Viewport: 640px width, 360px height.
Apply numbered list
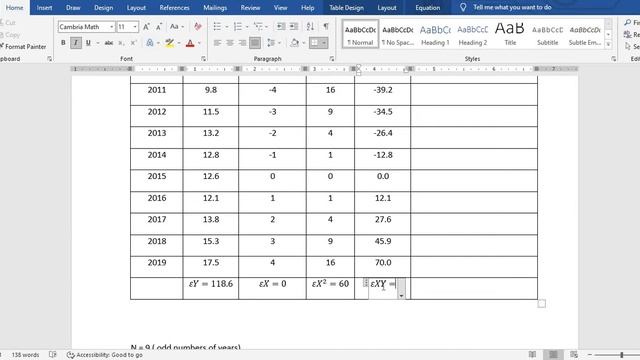pyautogui.click(x=238, y=27)
